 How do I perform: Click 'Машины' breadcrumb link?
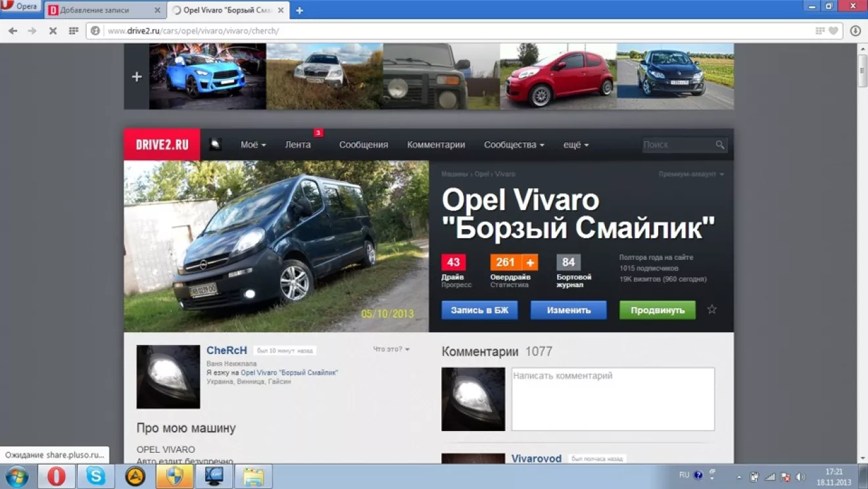pyautogui.click(x=454, y=174)
